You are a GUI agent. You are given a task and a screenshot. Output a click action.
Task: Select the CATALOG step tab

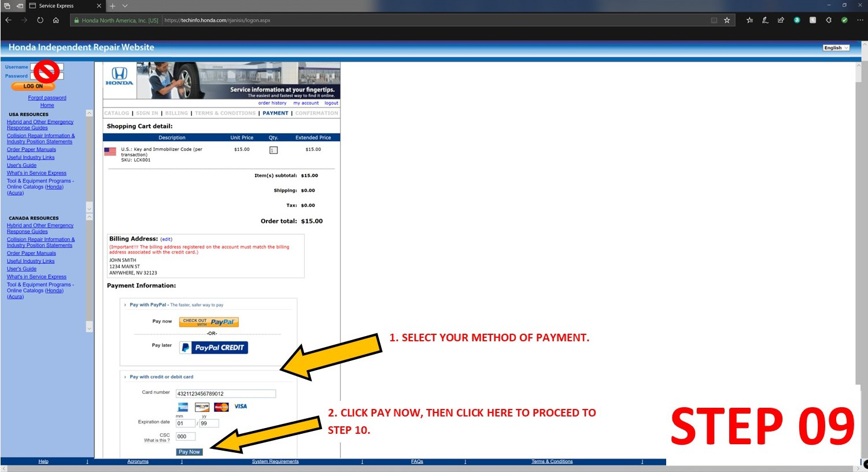(117, 113)
